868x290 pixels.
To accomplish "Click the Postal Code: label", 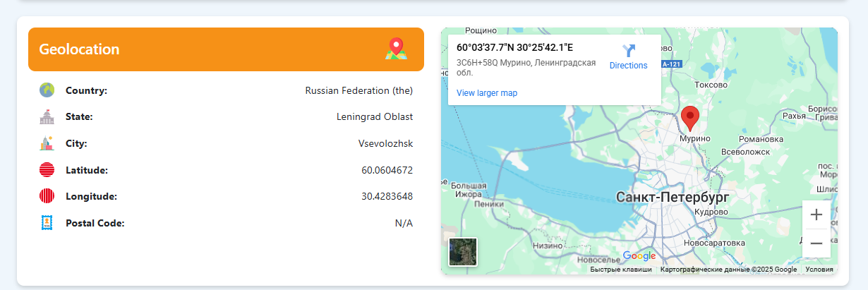I will point(95,223).
